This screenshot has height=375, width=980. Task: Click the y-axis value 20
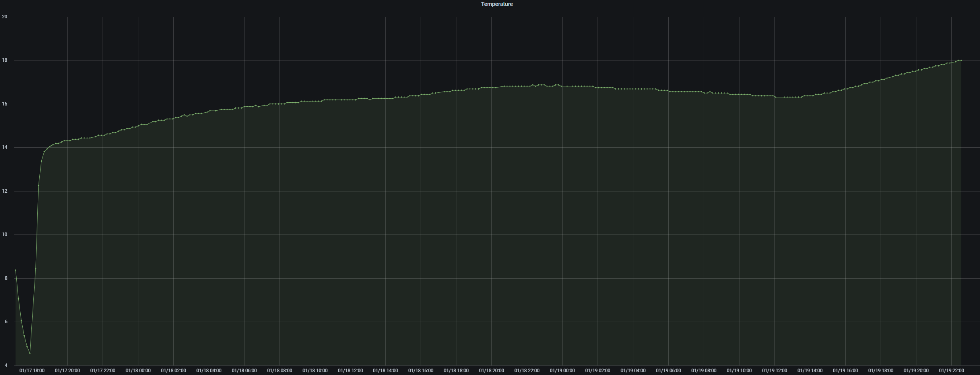(x=4, y=17)
